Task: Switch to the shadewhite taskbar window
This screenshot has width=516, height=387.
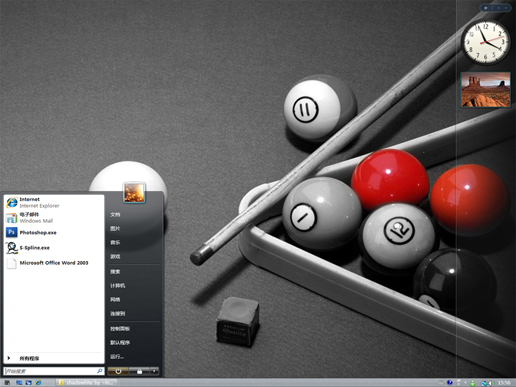Action: pyautogui.click(x=86, y=383)
